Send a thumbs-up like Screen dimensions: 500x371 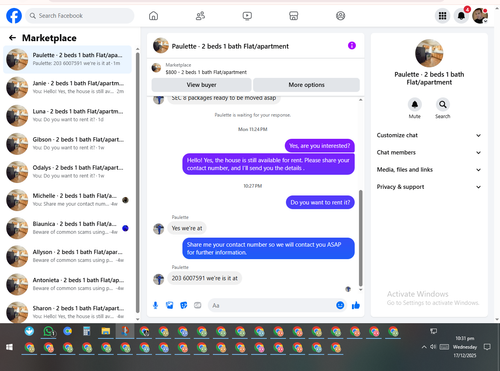[356, 305]
